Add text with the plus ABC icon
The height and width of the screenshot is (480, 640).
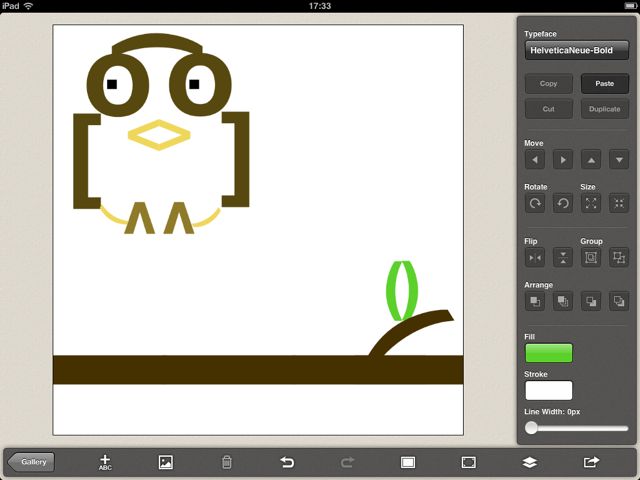[x=105, y=462]
